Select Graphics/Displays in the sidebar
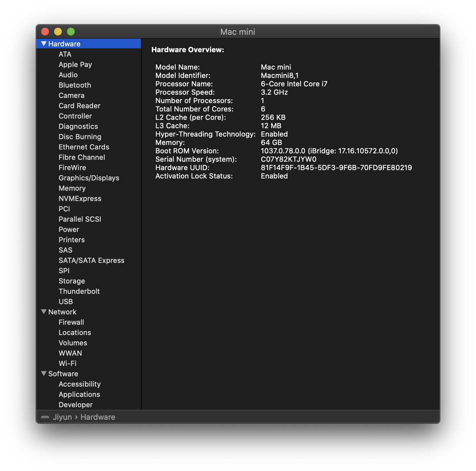 89,178
